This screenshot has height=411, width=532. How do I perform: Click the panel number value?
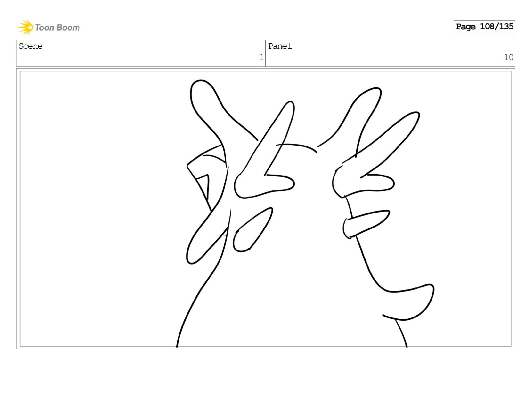pyautogui.click(x=508, y=57)
